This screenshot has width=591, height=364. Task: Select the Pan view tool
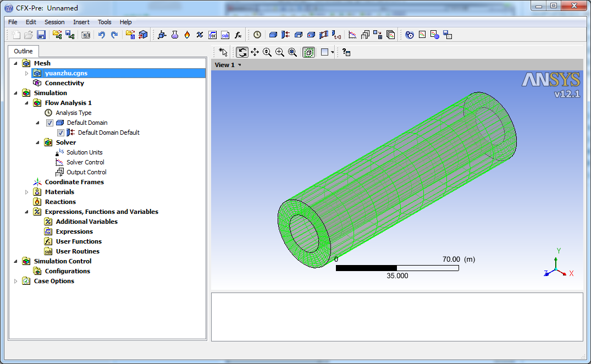click(x=255, y=52)
